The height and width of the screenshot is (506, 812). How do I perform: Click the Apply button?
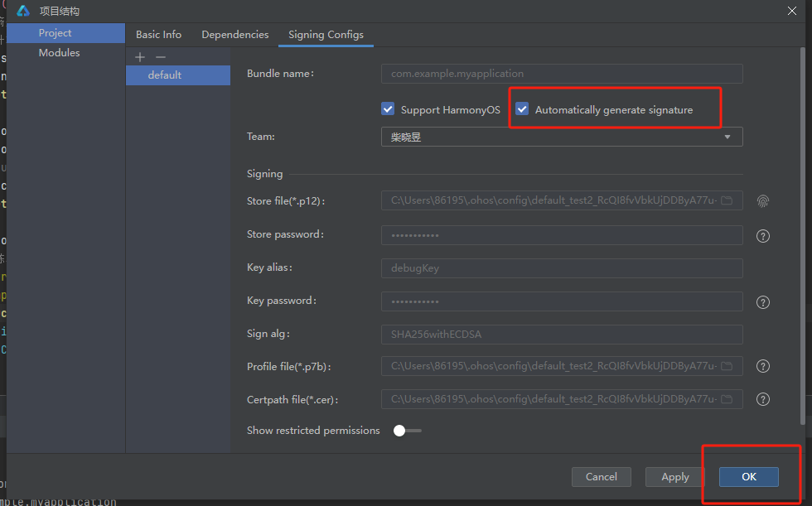[x=675, y=477]
